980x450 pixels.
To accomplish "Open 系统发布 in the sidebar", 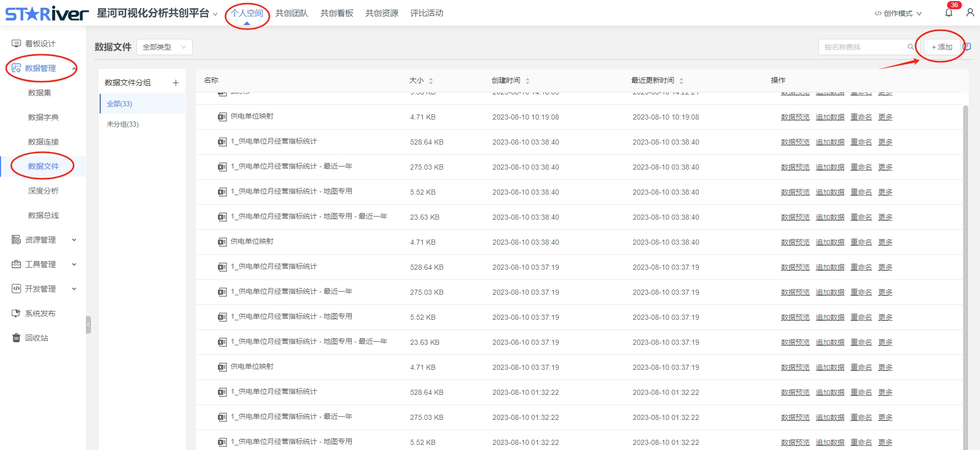I will click(x=40, y=313).
